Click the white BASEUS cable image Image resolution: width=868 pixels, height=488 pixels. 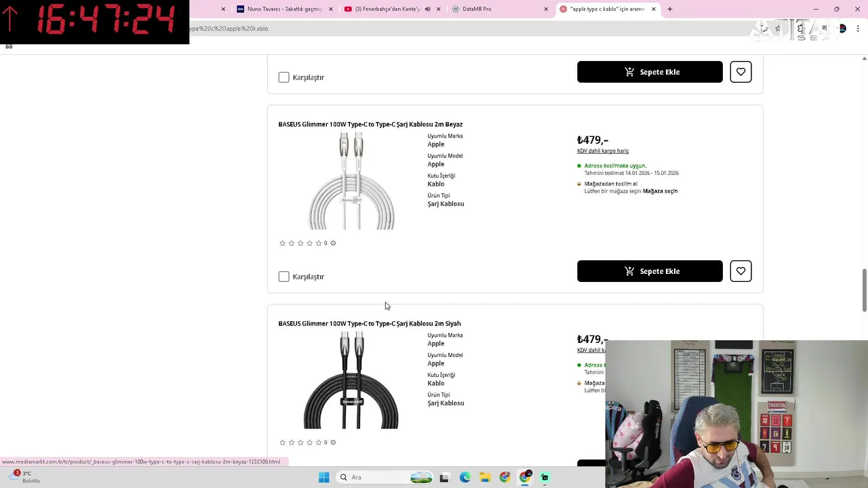(x=351, y=181)
